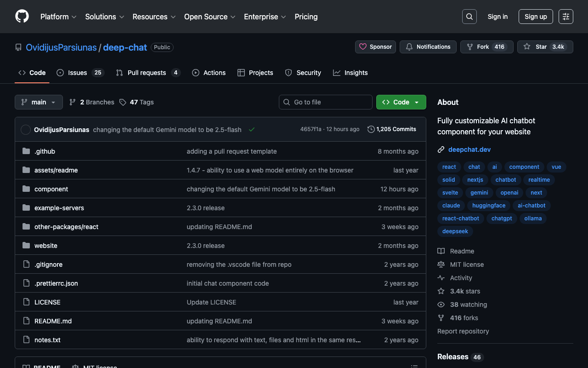
Task: Click the author avatar beside OvidijusParsiunas
Action: [26, 130]
